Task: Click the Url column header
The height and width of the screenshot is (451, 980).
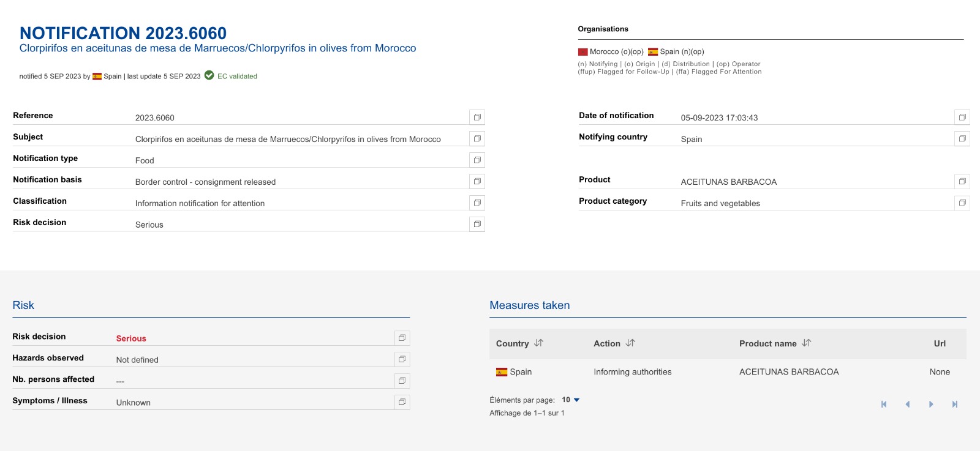Action: [x=940, y=343]
